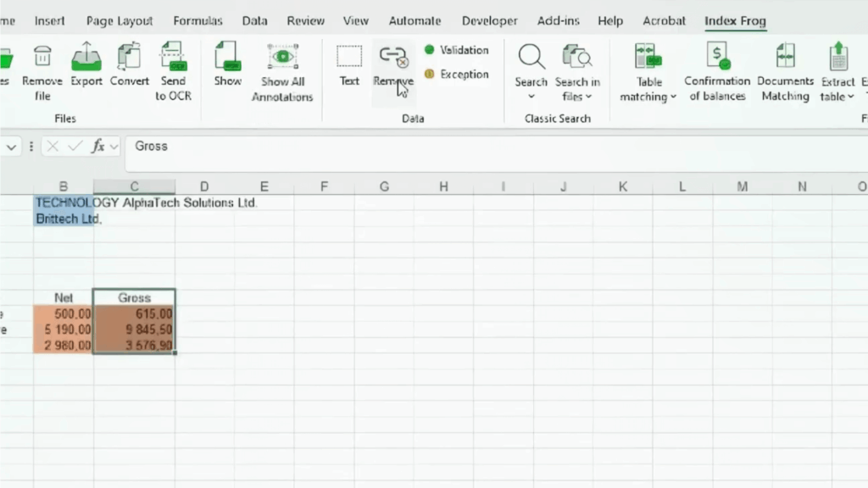Switch to the Acrobat tab
868x488 pixels.
(x=664, y=20)
